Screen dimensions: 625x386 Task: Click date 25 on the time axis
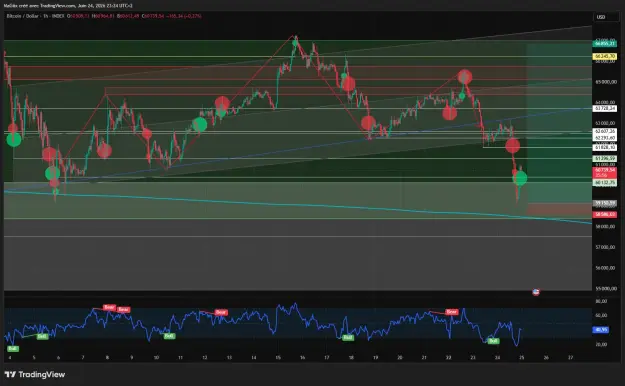click(521, 358)
